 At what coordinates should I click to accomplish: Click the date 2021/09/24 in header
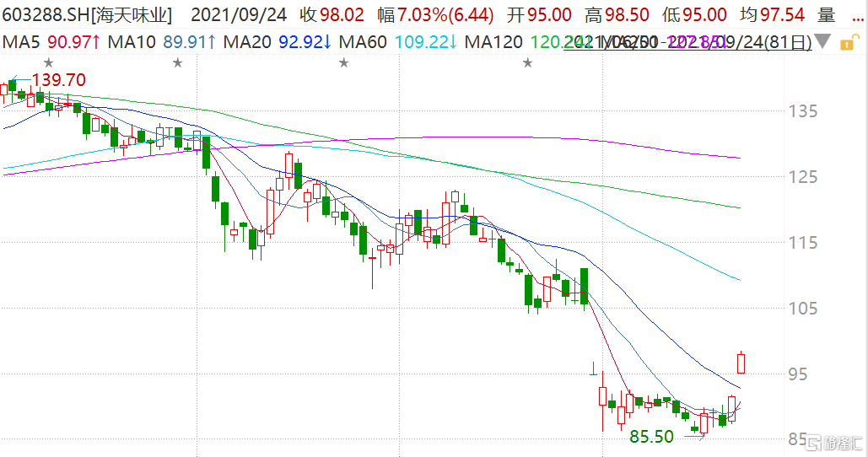point(239,15)
